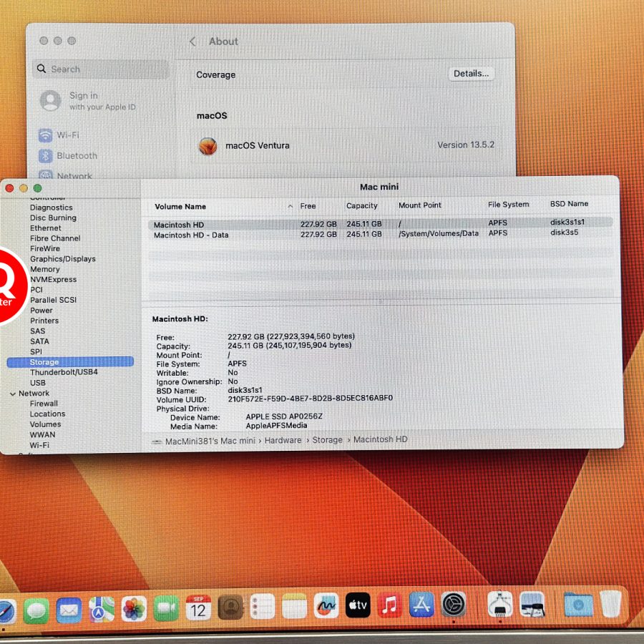This screenshot has height=644, width=644.
Task: Open Messages in the Dock
Action: point(36,610)
